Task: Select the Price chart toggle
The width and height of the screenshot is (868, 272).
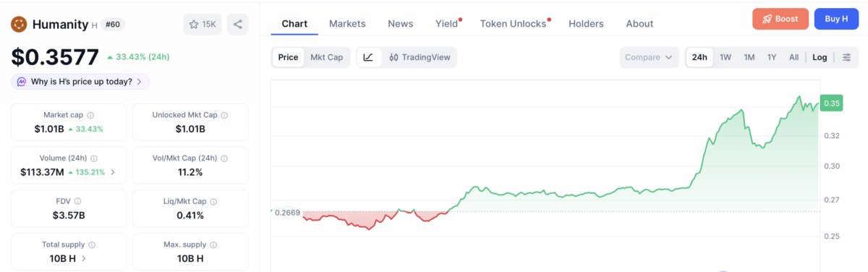Action: tap(288, 57)
